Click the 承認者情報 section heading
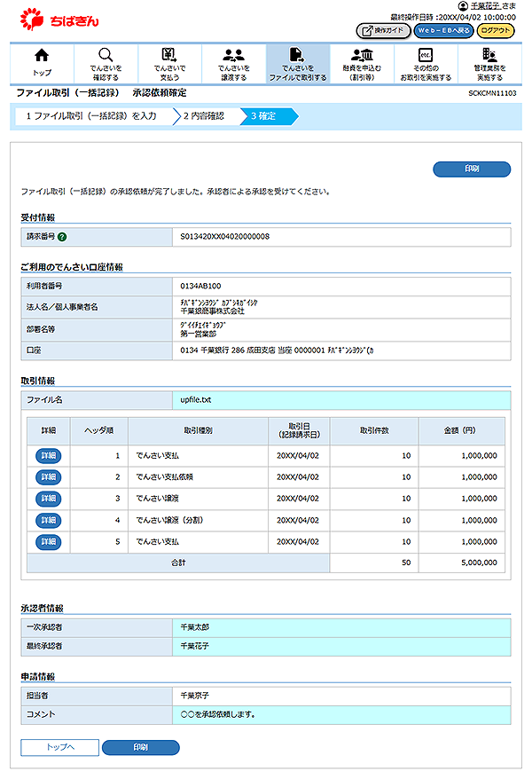The image size is (532, 779). (x=43, y=609)
